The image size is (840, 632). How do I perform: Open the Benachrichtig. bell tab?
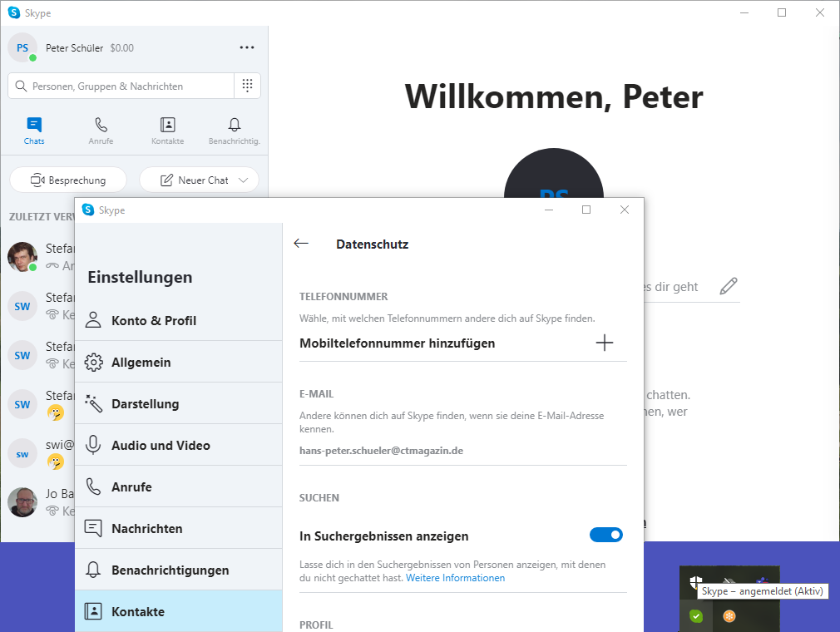234,131
